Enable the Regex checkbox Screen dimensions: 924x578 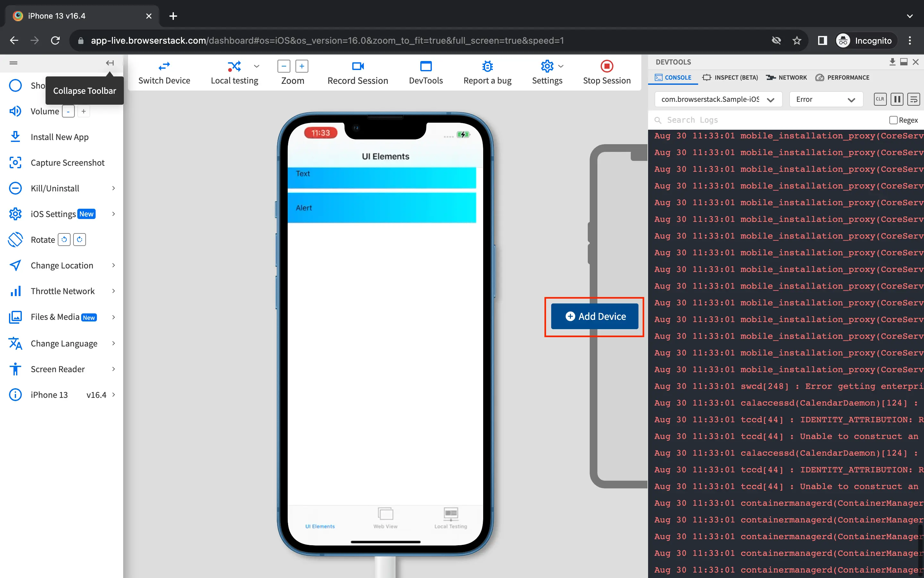click(893, 120)
